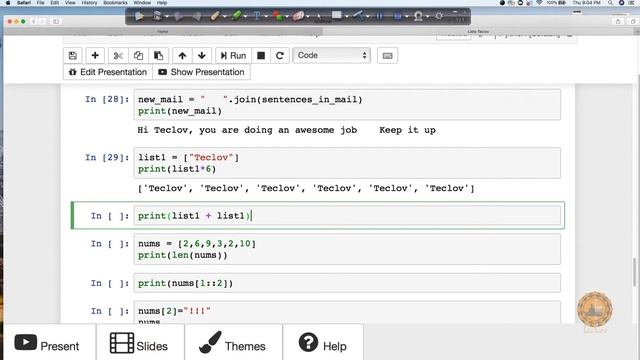Paste cells below icon
640x360 pixels.
click(x=158, y=56)
